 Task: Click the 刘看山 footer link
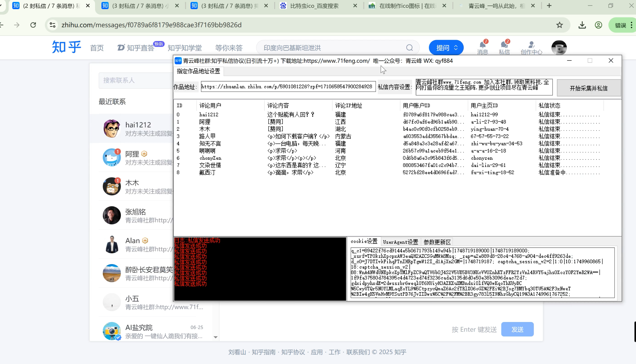point(237,352)
